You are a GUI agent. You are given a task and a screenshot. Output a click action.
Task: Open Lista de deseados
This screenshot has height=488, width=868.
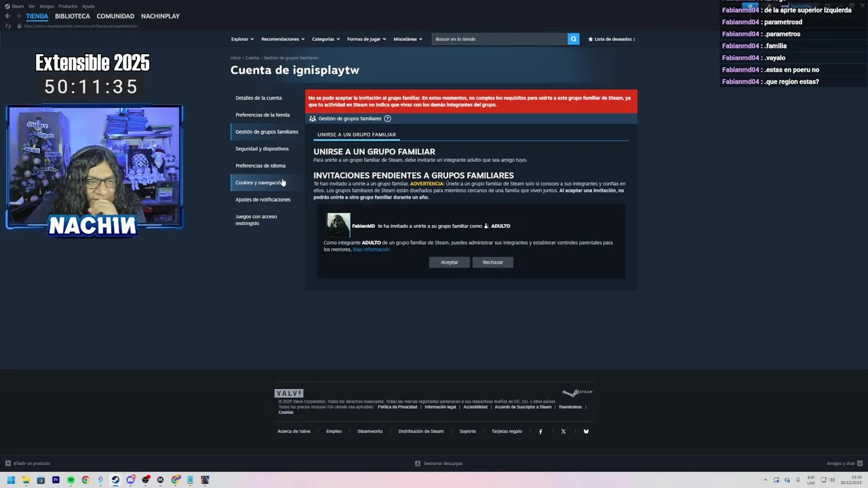tap(612, 39)
